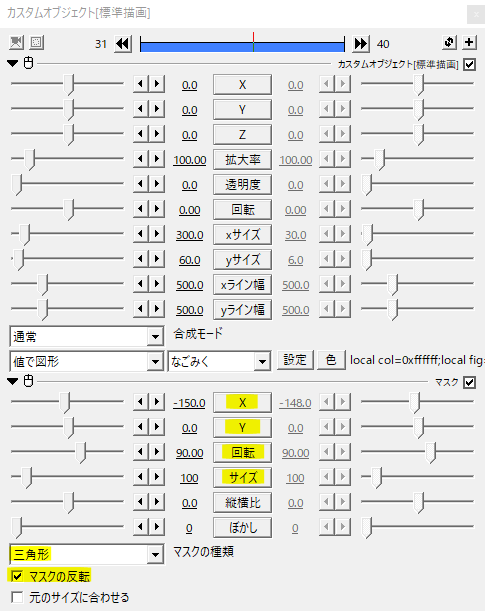Viewport: 485px width, 611px height.
Task: Uncheck the カスタムオブジェクト[標準描画] checkbox
Action: point(469,64)
